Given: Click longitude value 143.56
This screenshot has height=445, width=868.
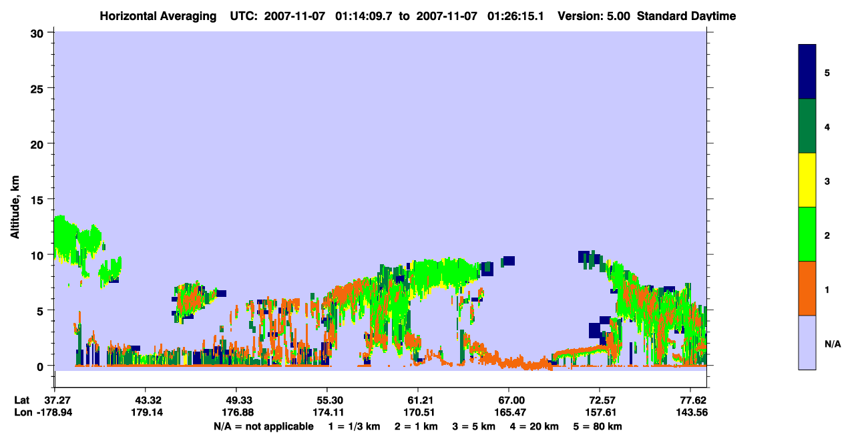Looking at the screenshot, I should click(x=693, y=412).
